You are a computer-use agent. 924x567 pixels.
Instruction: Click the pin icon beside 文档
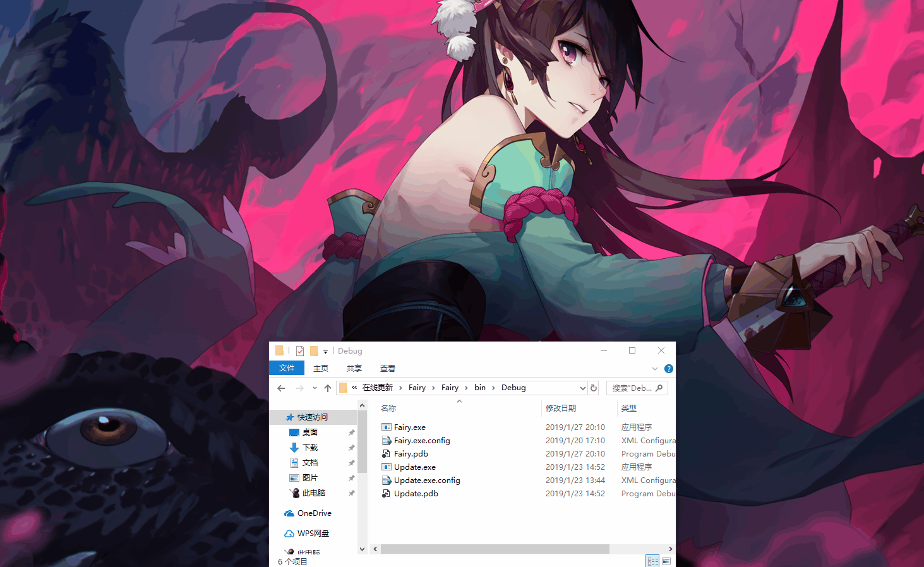click(351, 463)
